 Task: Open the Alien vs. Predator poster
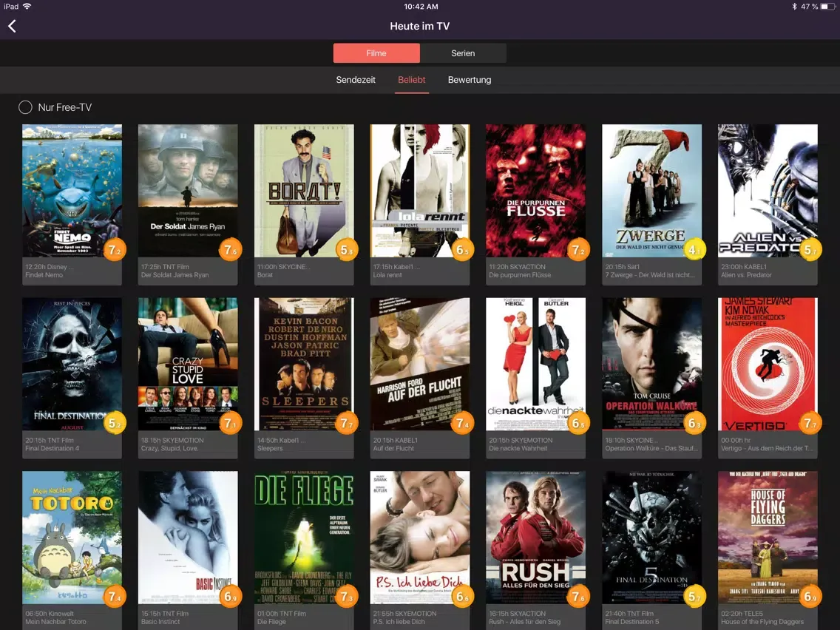pyautogui.click(x=768, y=191)
